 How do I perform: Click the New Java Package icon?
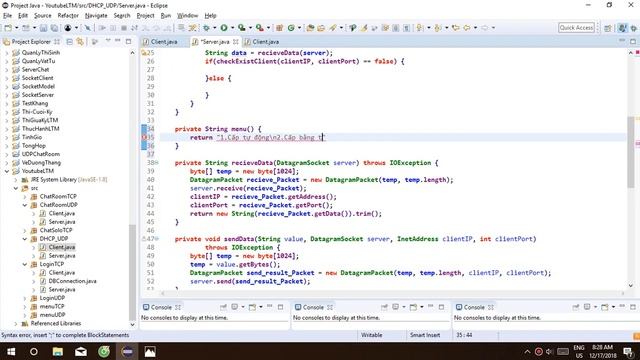280,28
